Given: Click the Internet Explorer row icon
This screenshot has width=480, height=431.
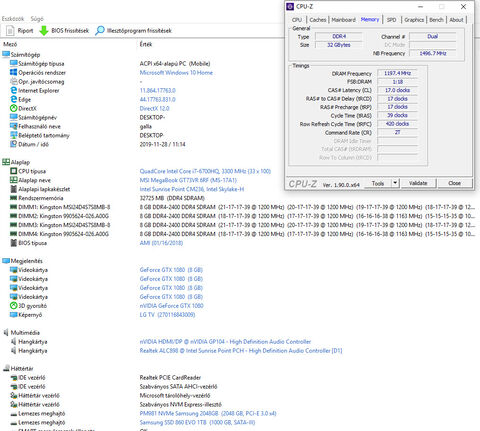Looking at the screenshot, I should tap(14, 90).
